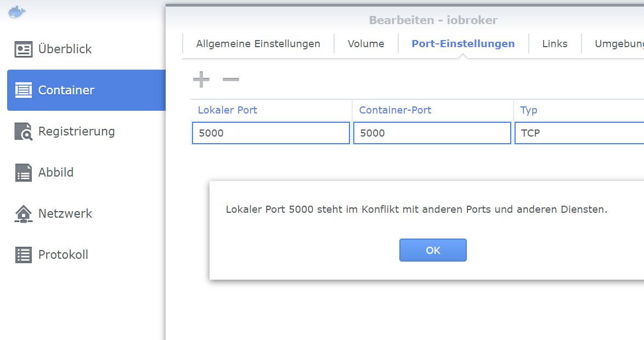644x340 pixels.
Task: Sort by Container-Port column header
Action: (x=432, y=110)
